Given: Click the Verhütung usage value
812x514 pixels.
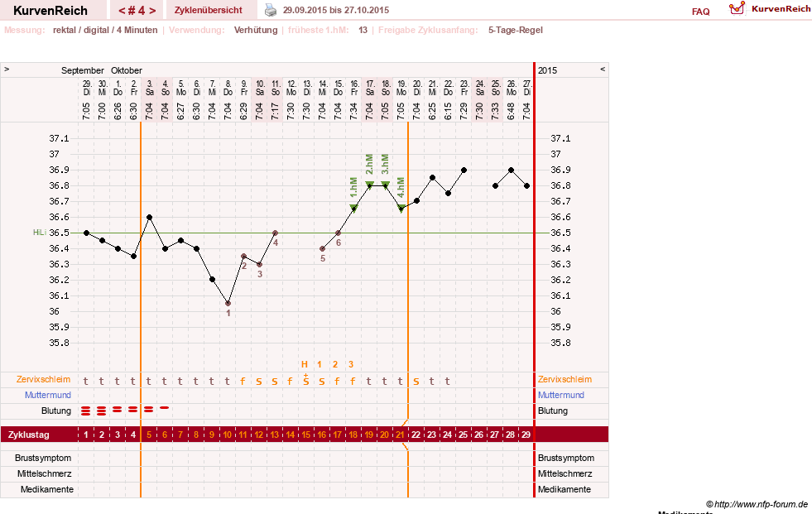Looking at the screenshot, I should pyautogui.click(x=256, y=30).
